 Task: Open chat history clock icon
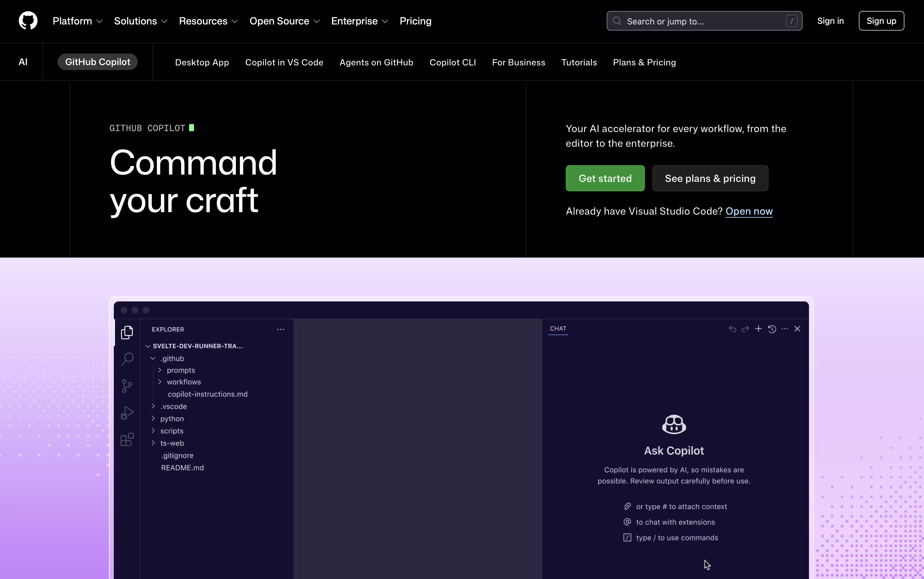772,329
